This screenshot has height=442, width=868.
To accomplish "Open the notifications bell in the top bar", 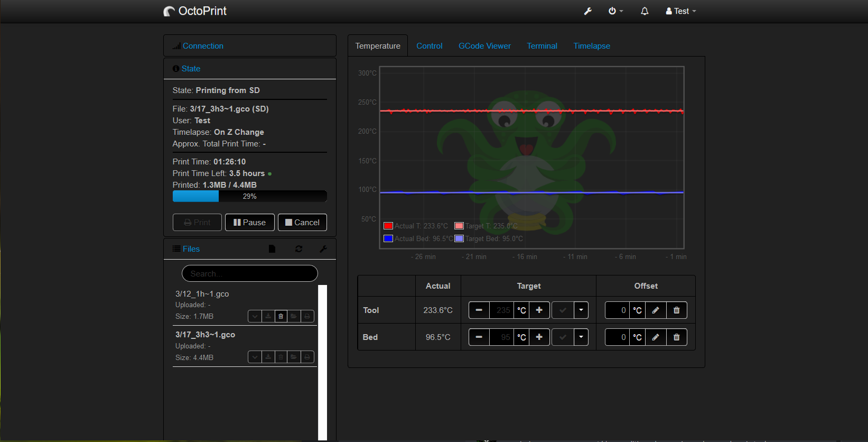I will (x=645, y=11).
